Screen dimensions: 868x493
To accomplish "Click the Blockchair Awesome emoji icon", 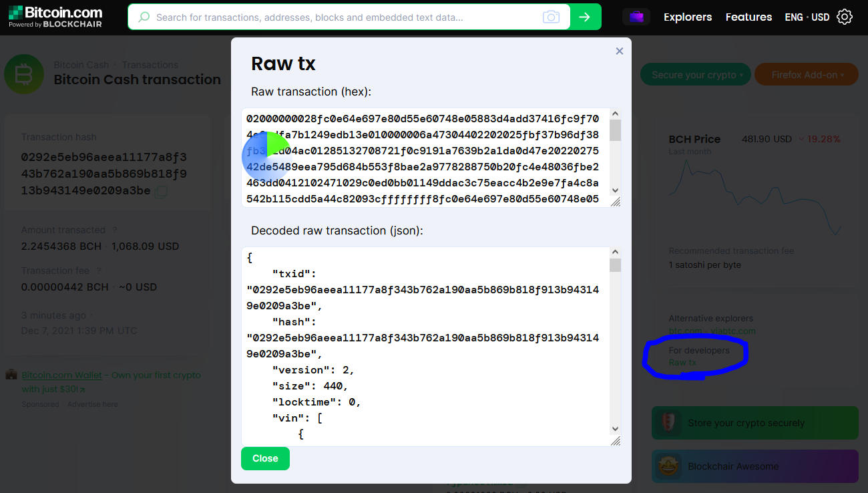I will click(668, 466).
